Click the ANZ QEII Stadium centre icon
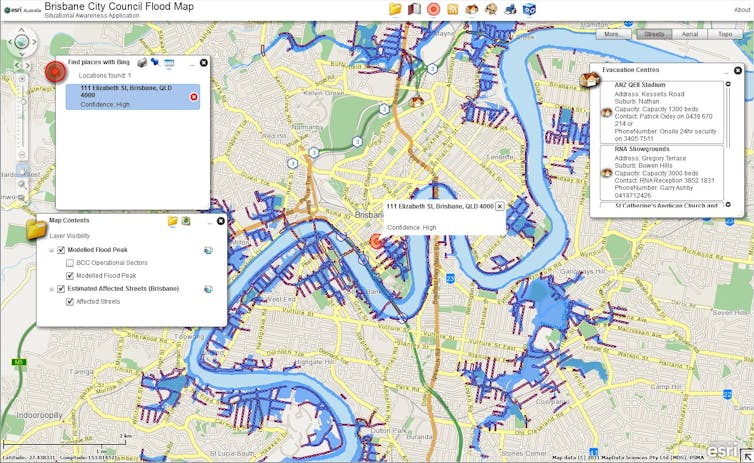754x463 pixels. click(606, 113)
